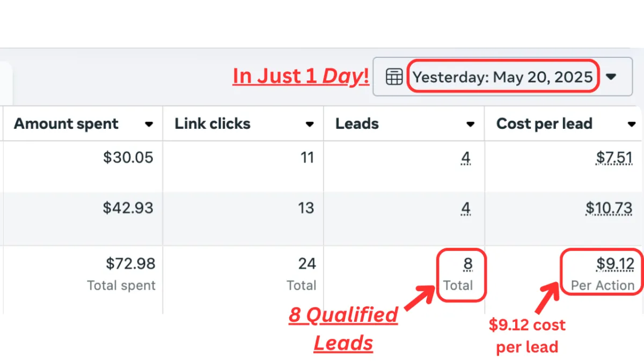Click the $9.12 per action total

pos(616,264)
